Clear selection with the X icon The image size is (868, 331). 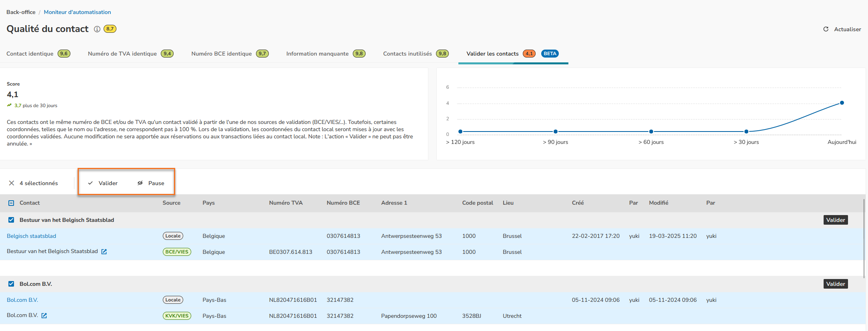pos(12,183)
